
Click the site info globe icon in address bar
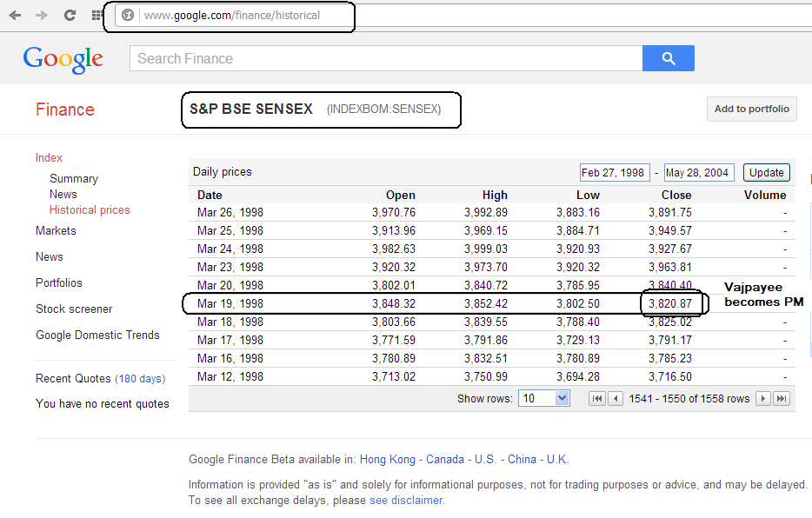[x=128, y=16]
